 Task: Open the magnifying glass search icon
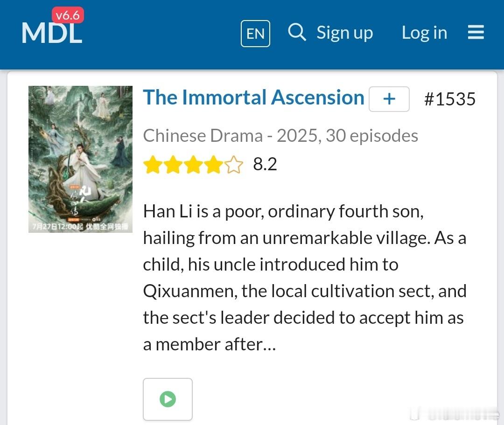pyautogui.click(x=297, y=32)
